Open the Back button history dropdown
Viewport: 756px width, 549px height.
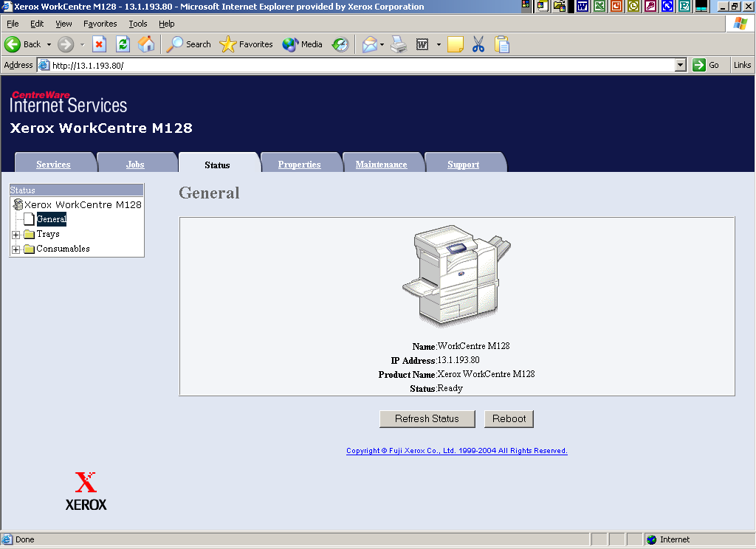(49, 45)
